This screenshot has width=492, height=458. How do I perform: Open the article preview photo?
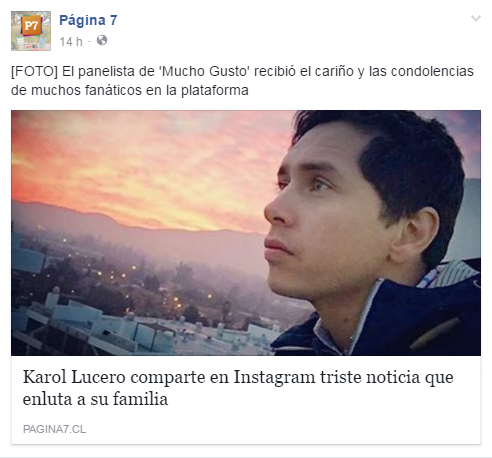[246, 233]
